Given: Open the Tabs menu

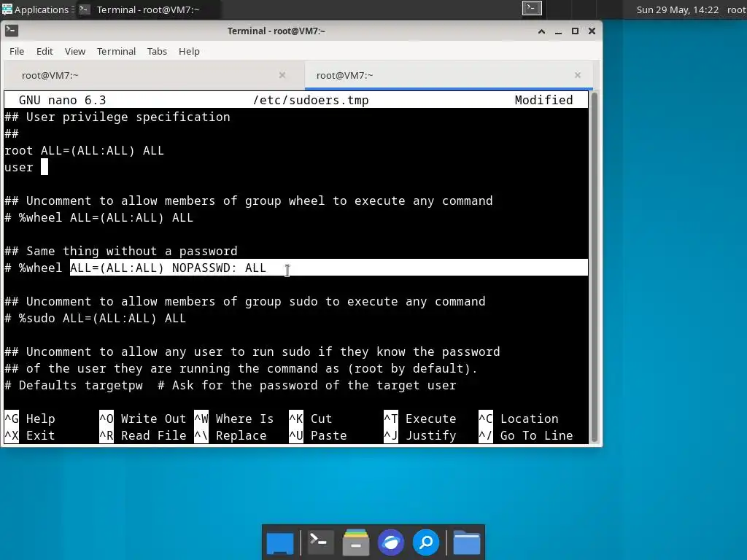Looking at the screenshot, I should point(157,52).
